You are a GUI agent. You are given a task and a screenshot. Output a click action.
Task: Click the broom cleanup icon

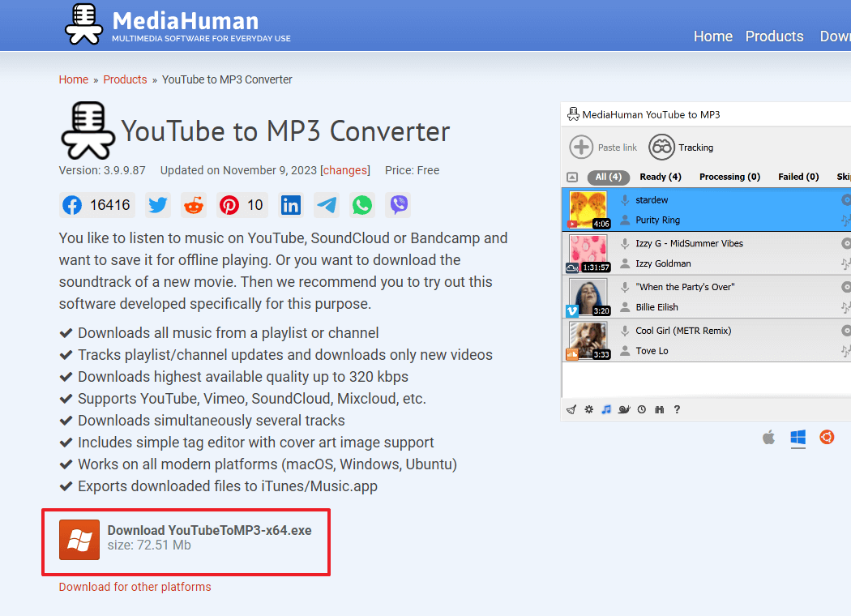[x=571, y=409]
